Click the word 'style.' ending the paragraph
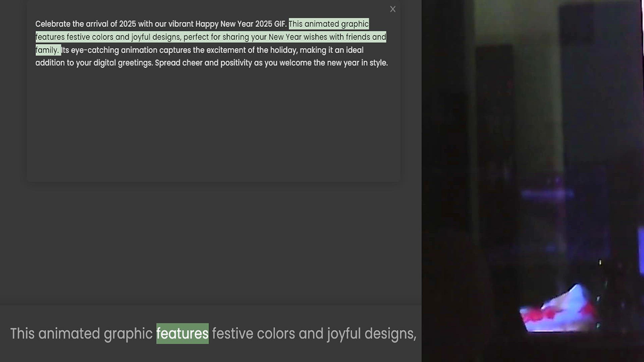The image size is (644, 362). coord(378,63)
